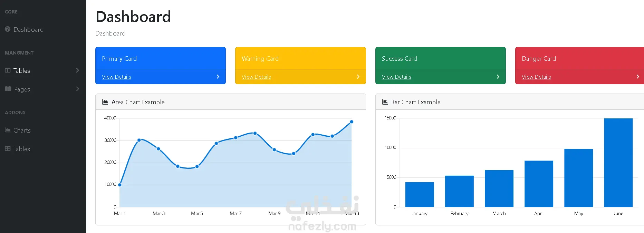Open View Details link on Danger Card
This screenshot has width=644, height=233.
click(536, 77)
